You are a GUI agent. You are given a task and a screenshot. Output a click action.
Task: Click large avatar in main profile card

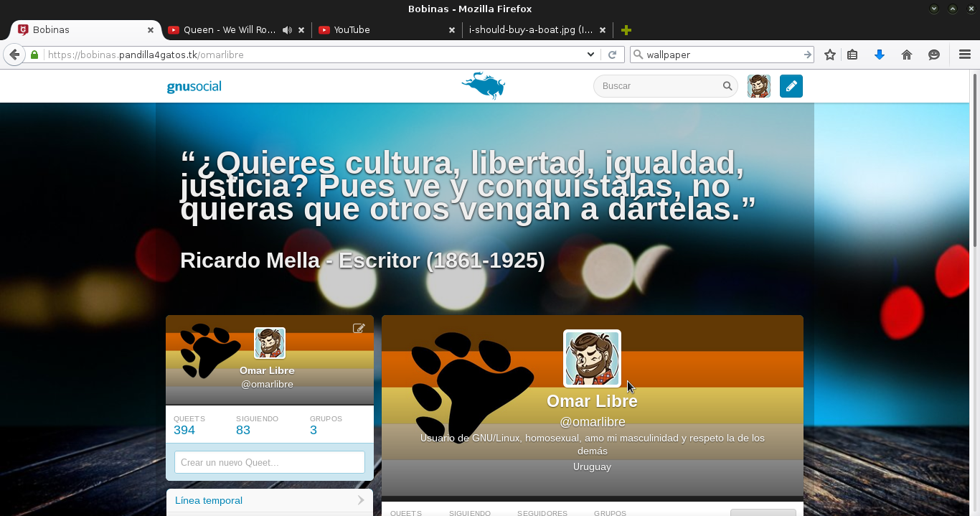[592, 358]
